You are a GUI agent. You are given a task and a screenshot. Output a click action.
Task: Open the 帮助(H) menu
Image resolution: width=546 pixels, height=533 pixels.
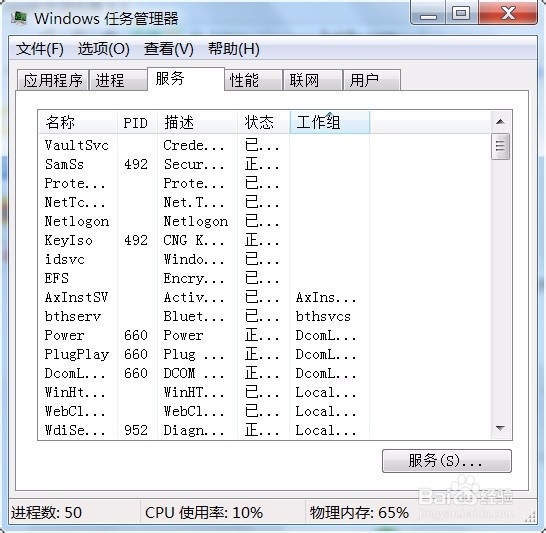[x=233, y=49]
